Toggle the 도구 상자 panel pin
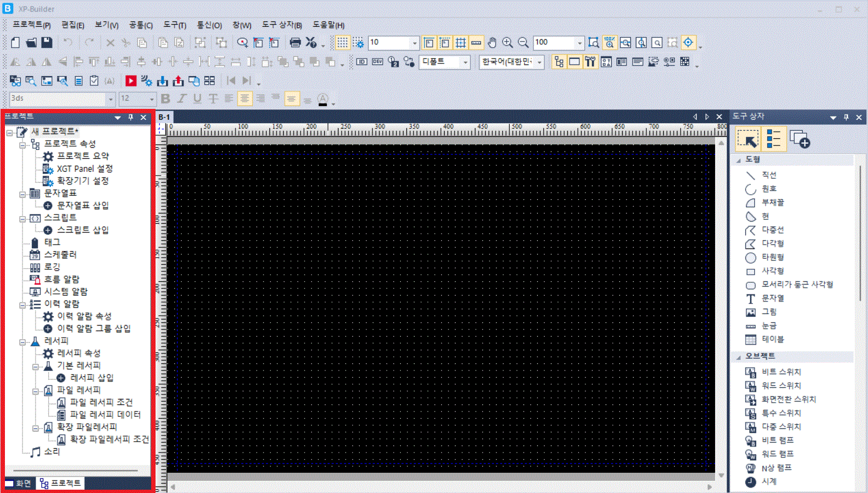Screen dimensions: 868x493 pyautogui.click(x=846, y=117)
